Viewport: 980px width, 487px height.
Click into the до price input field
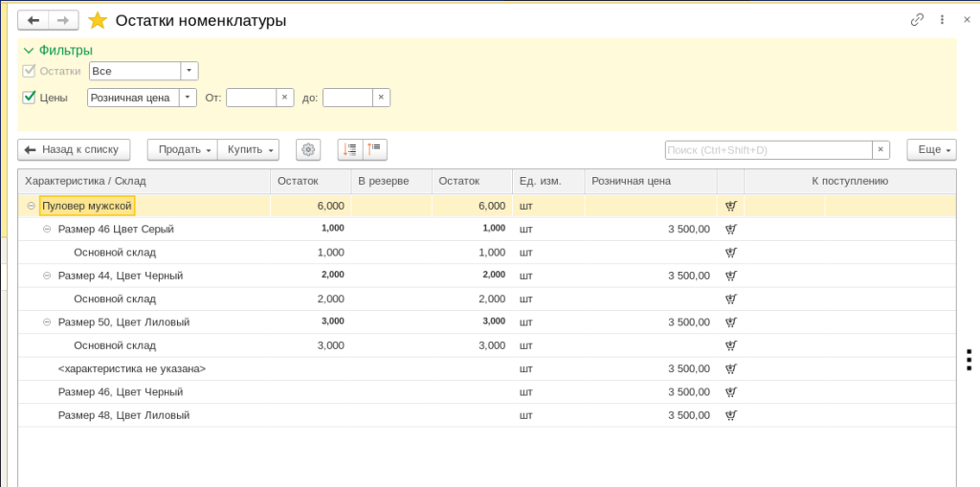click(x=348, y=98)
